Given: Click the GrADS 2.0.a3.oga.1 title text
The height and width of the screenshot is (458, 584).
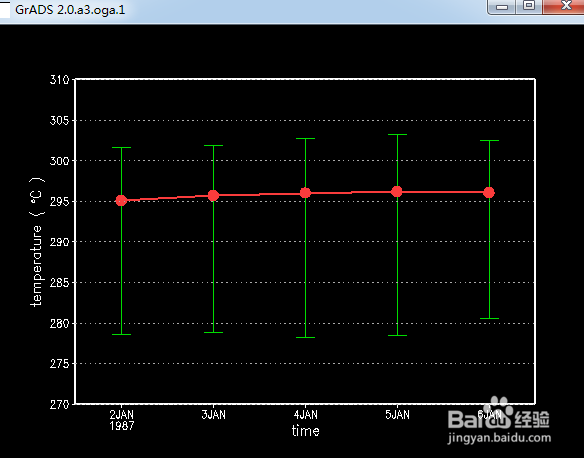Looking at the screenshot, I should tap(70, 10).
